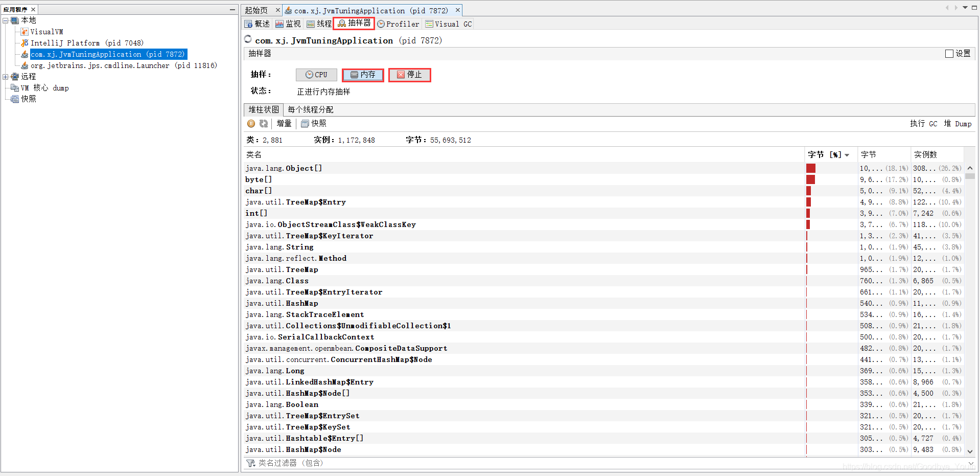
Task: Minimize the applications side panel
Action: [x=232, y=10]
